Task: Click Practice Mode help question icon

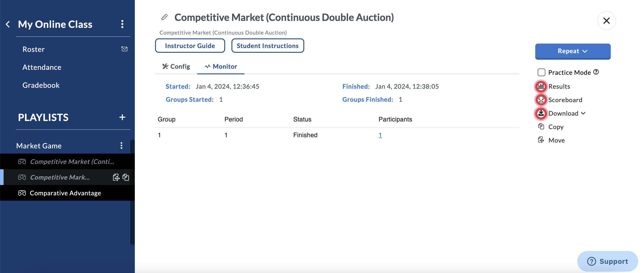Action: (596, 72)
